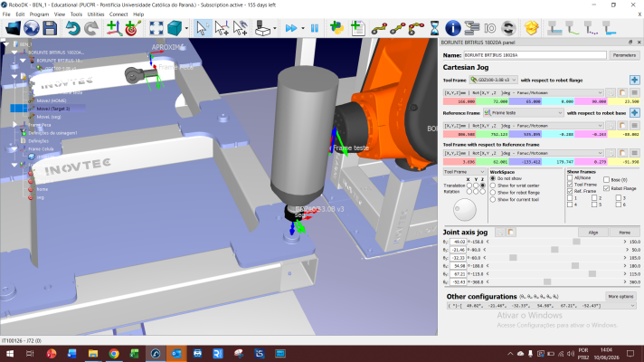Redo the last undone action
This screenshot has width=644, height=362.
91,28
